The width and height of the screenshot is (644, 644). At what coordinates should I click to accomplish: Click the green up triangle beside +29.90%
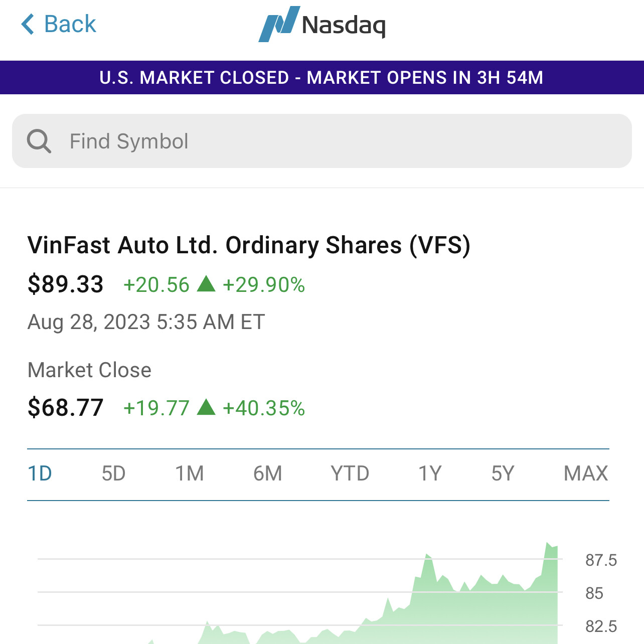pos(206,284)
